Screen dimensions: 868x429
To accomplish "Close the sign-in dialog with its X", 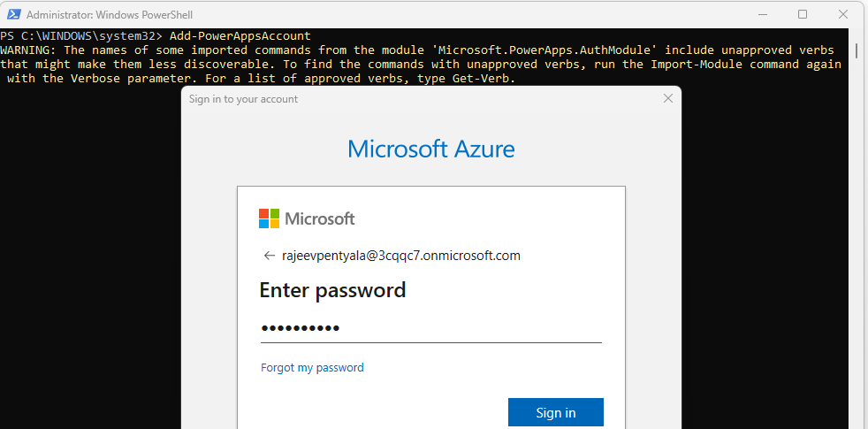I will [668, 99].
